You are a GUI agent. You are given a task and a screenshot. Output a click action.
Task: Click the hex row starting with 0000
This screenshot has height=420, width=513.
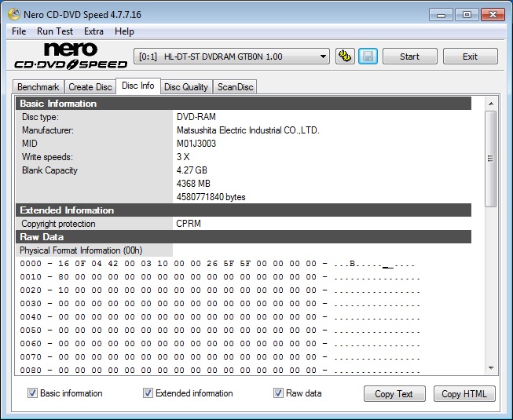tap(218, 264)
